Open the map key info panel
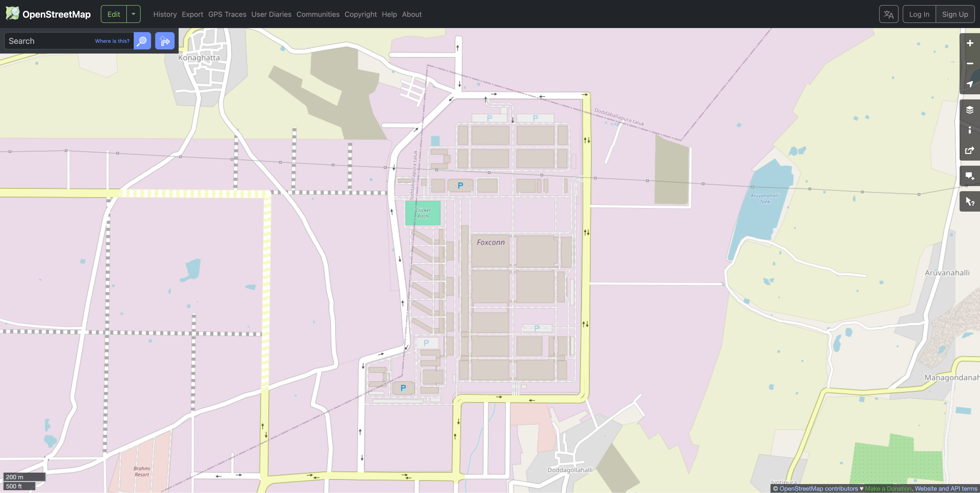 969,130
